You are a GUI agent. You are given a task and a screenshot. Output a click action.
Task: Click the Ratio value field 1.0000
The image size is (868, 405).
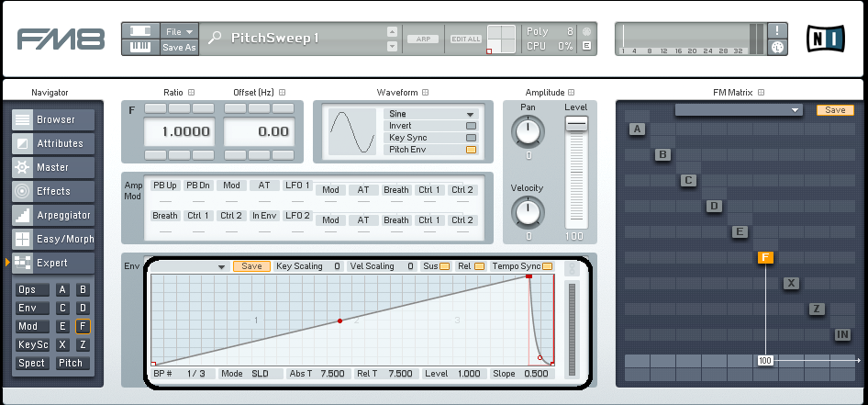pyautogui.click(x=179, y=131)
